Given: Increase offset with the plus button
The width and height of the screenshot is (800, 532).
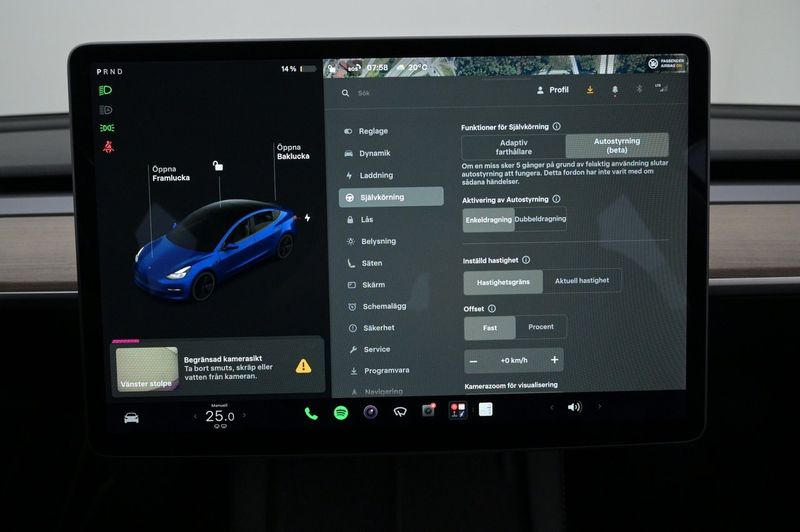Looking at the screenshot, I should click(x=555, y=360).
